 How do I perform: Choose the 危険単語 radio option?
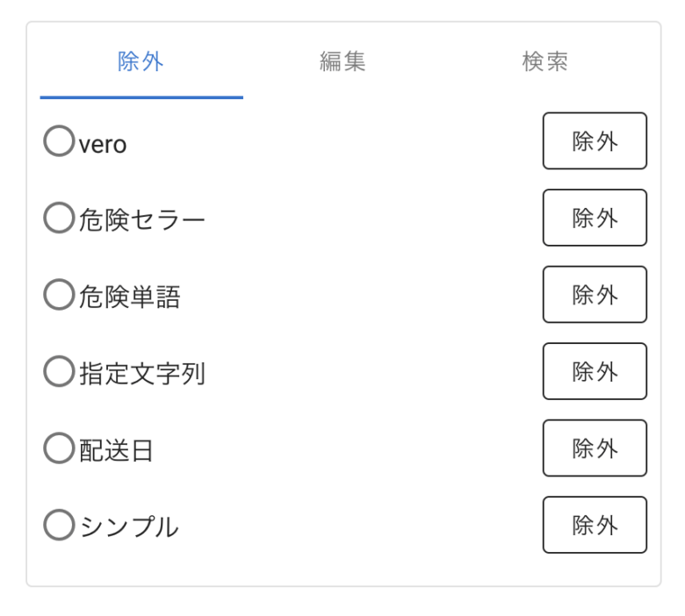pyautogui.click(x=59, y=294)
